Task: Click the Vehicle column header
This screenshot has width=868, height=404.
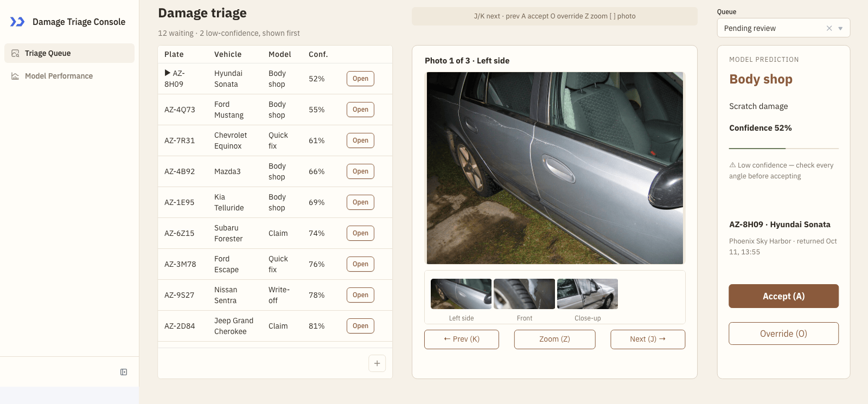Action: (228, 54)
